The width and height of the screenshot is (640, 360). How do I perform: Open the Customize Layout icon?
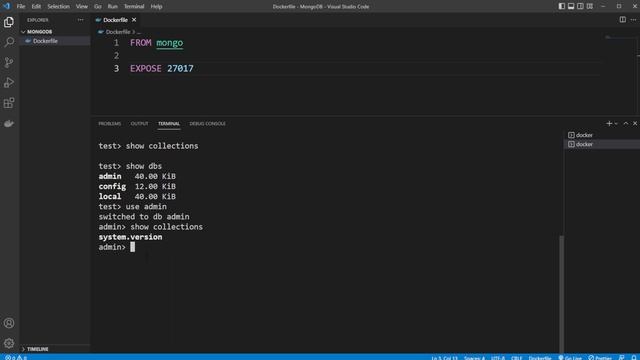coord(590,6)
